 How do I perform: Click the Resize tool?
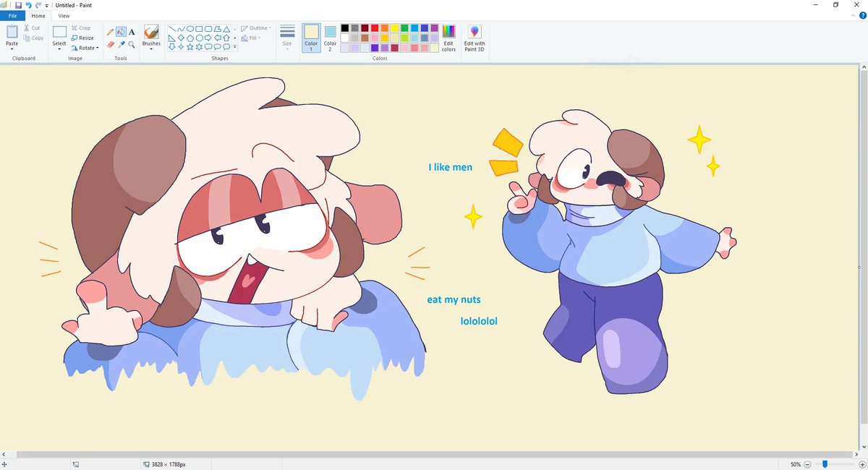[x=82, y=38]
